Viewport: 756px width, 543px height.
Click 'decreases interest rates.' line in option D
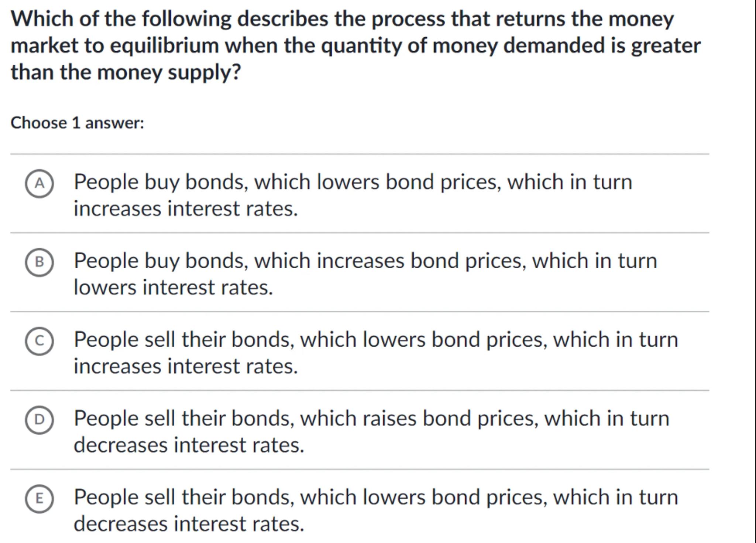[189, 445]
